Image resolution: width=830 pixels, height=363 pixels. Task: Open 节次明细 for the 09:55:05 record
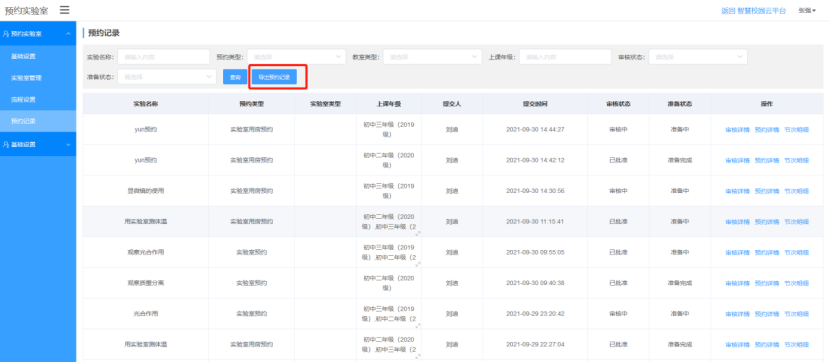(x=796, y=252)
